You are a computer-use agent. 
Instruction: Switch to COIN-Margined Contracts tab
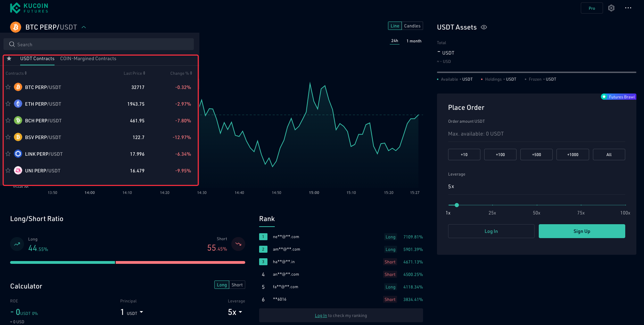pos(88,59)
